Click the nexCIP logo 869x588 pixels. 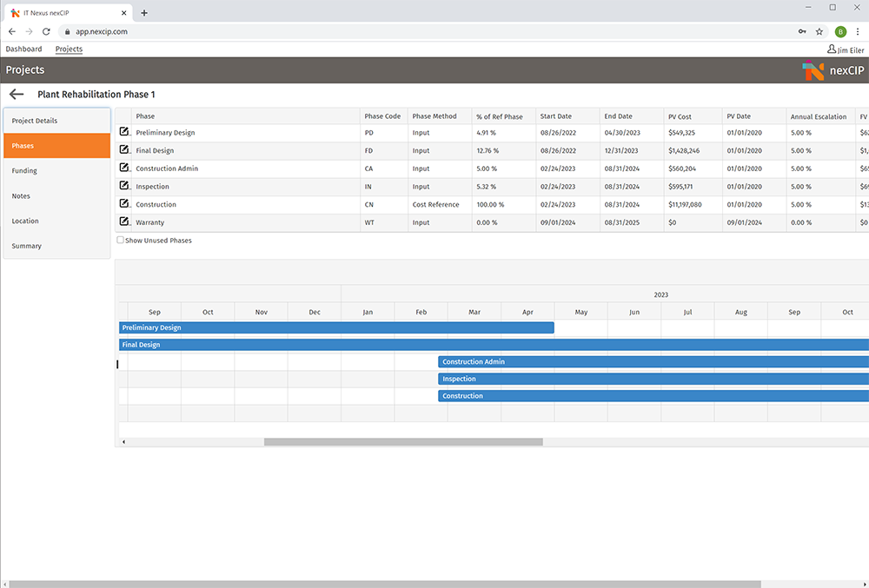833,70
